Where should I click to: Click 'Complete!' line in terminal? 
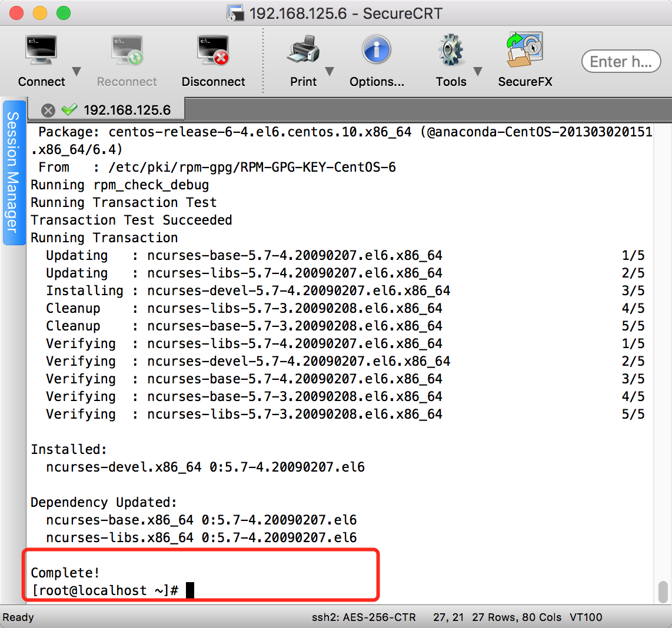click(x=65, y=573)
